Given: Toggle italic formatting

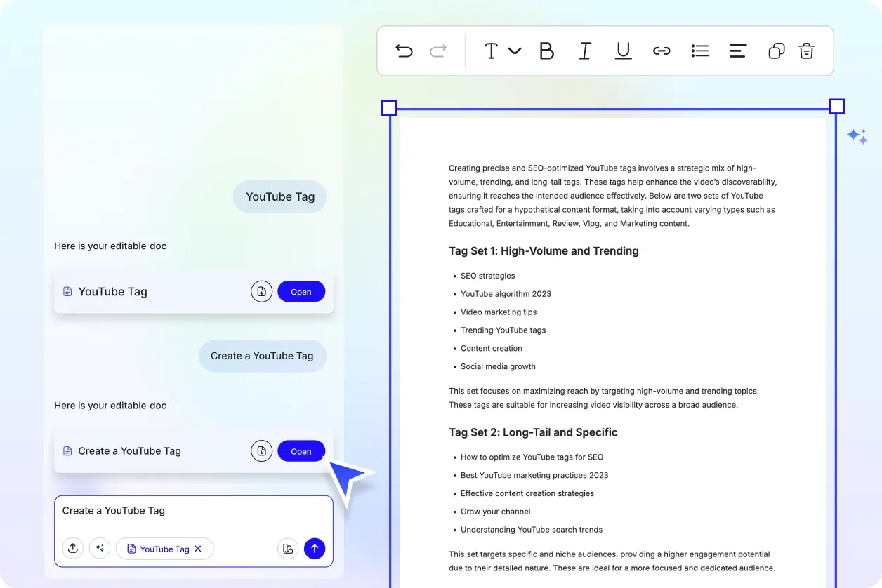Looking at the screenshot, I should click(x=584, y=51).
